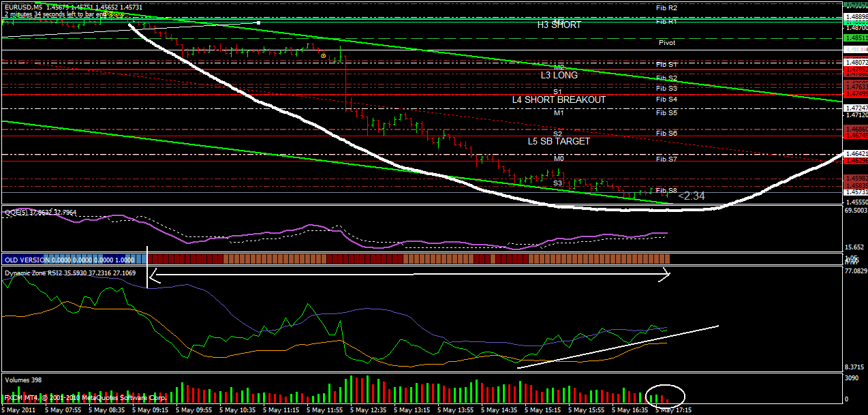Click the 1.46421 price axis label
The height and width of the screenshot is (415, 868).
856,155
